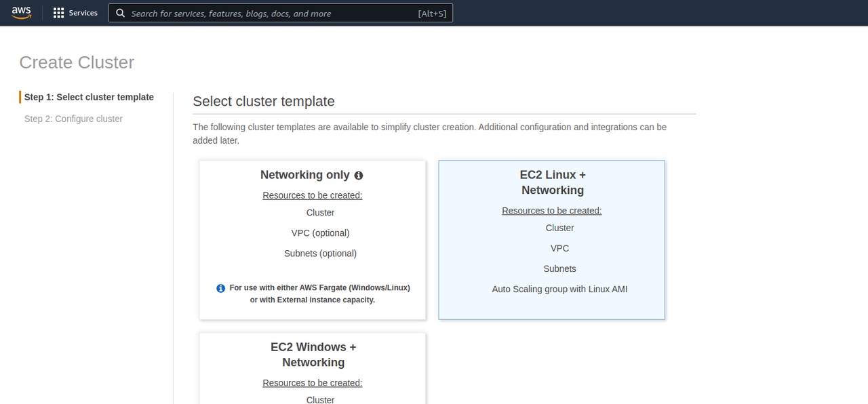Click Resources to be created under EC2 Windows

click(313, 383)
